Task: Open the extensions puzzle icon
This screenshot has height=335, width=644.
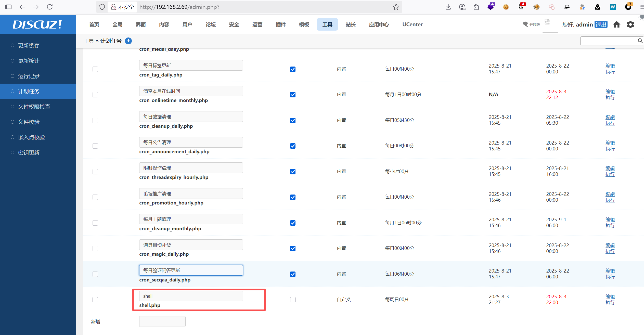Action: pos(476,7)
